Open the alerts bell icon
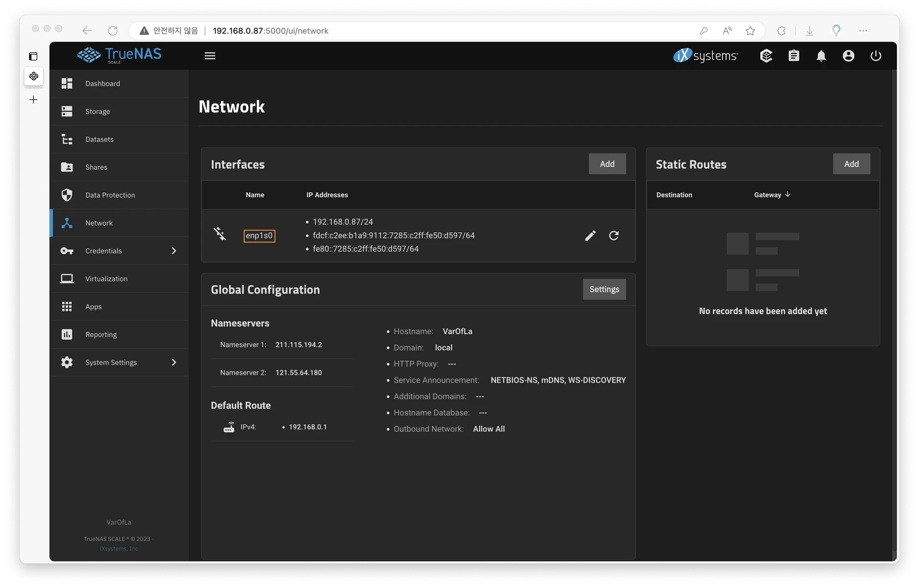The image size is (919, 588). tap(821, 56)
